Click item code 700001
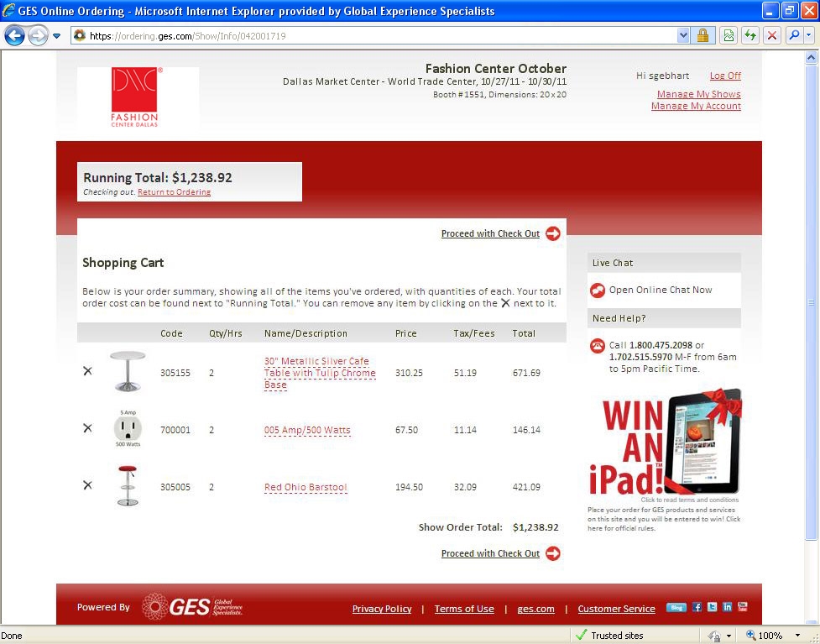This screenshot has width=820, height=644. pyautogui.click(x=175, y=430)
